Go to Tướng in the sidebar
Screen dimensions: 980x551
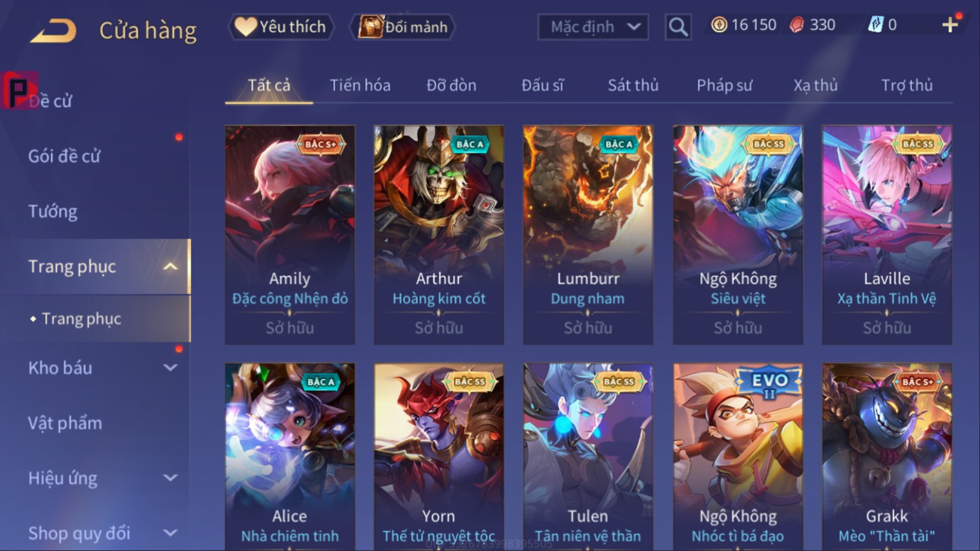point(53,211)
